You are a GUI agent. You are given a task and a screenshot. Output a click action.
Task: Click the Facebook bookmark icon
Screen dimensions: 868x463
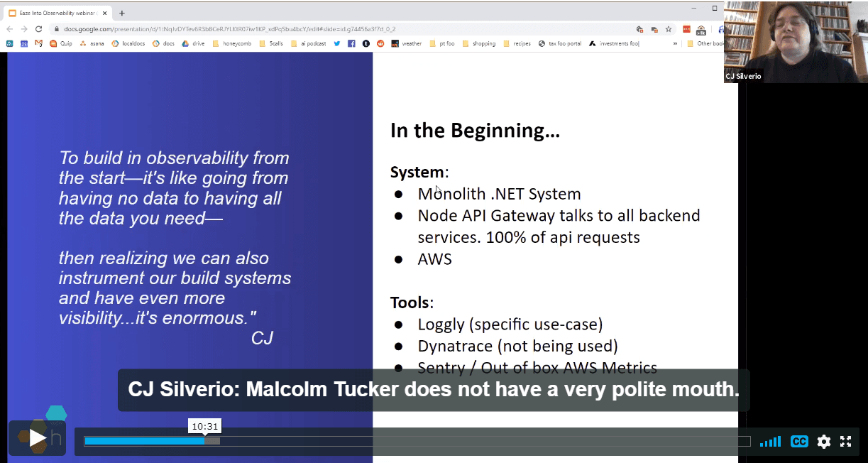click(x=351, y=43)
